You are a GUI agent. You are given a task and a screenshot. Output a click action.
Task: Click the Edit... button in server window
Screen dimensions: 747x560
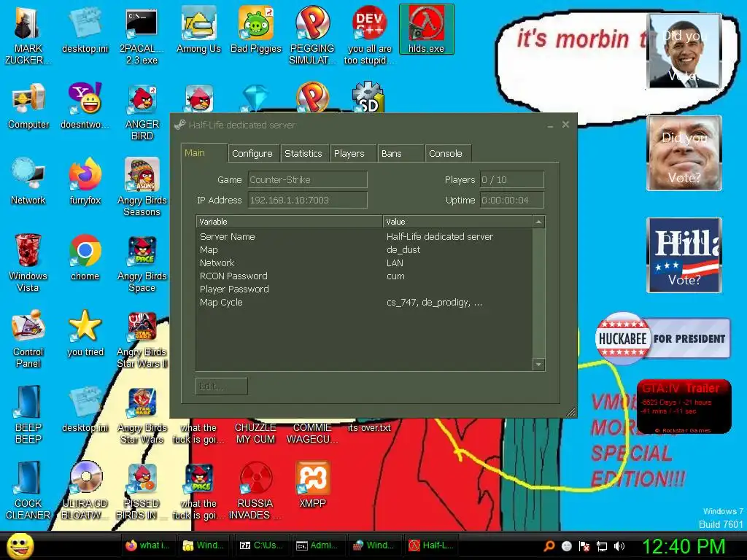(x=222, y=386)
